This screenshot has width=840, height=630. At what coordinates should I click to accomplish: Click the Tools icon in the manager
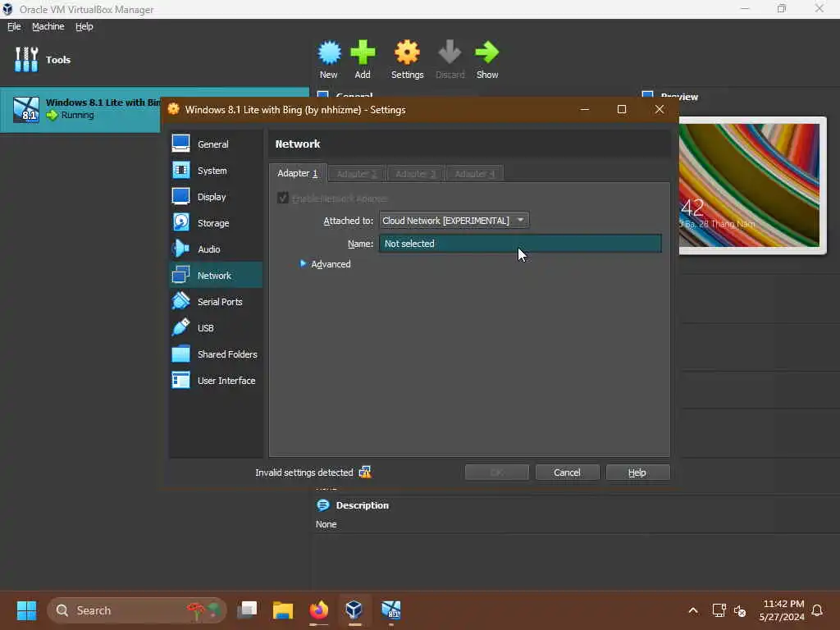[26, 59]
